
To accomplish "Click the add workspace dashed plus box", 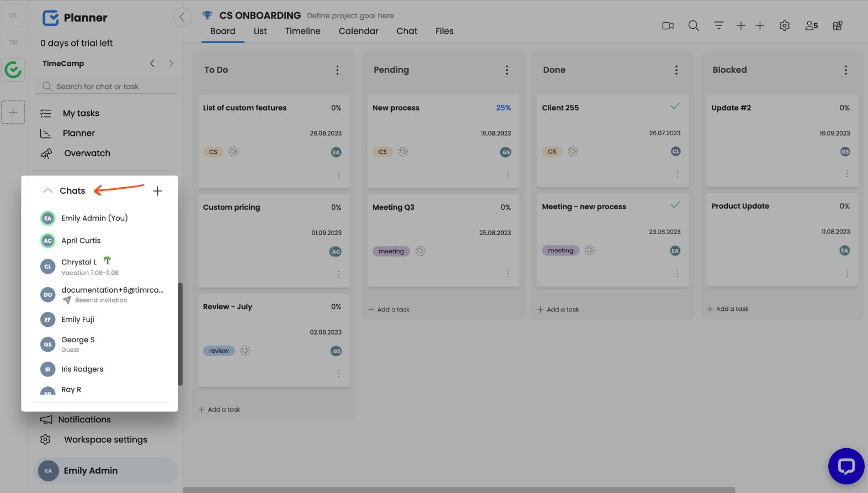I will pyautogui.click(x=13, y=113).
